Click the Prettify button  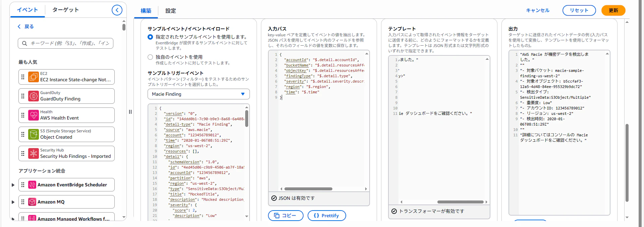[327, 216]
